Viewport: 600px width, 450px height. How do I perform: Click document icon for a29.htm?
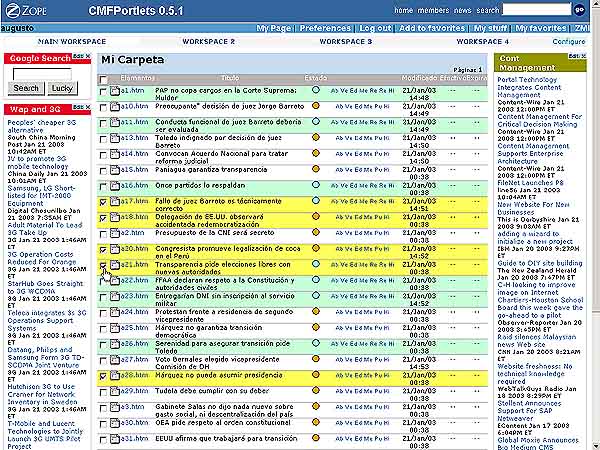[x=114, y=391]
